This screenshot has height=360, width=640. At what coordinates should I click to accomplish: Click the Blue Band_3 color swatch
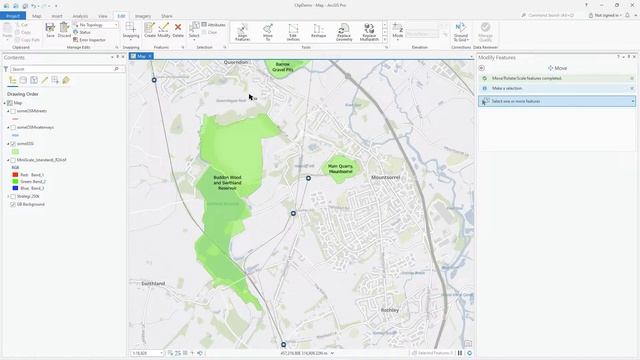(x=15, y=188)
